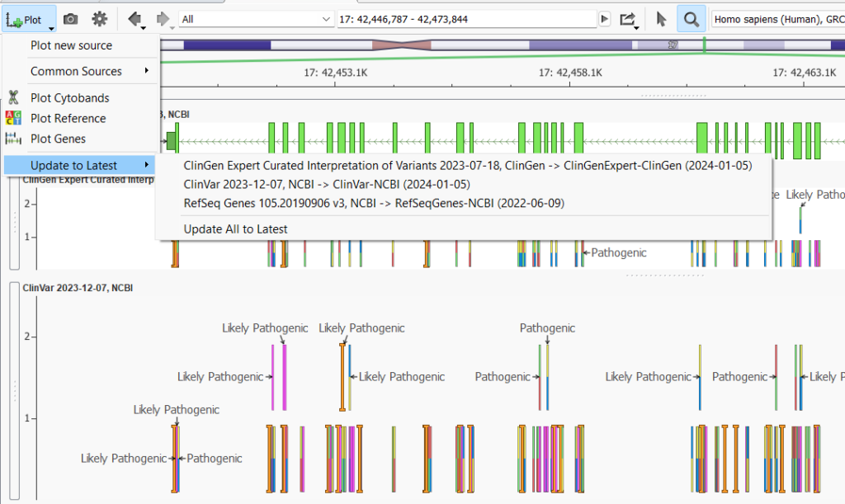
Task: Click the Plot Cytobands chromosome icon
Action: click(13, 97)
